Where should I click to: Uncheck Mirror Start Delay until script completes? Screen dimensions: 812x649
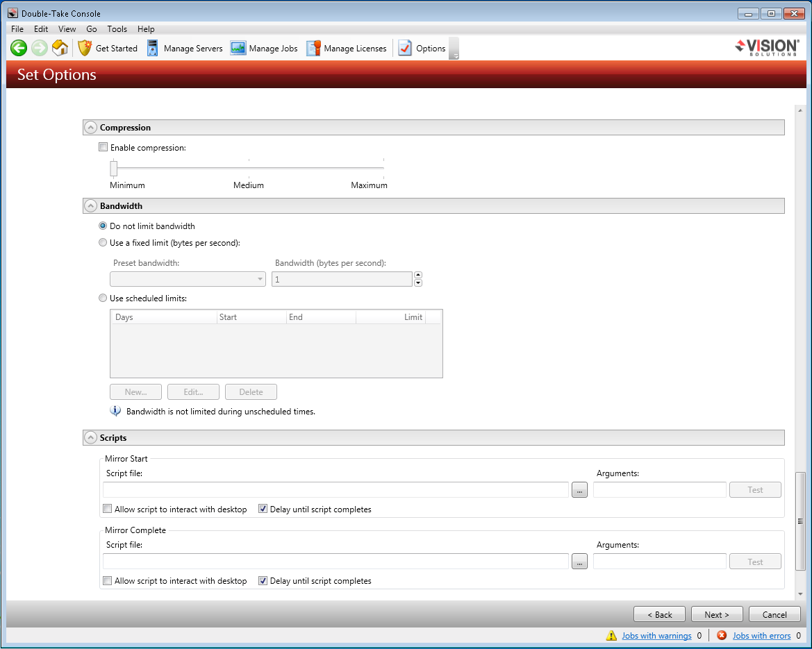point(263,509)
